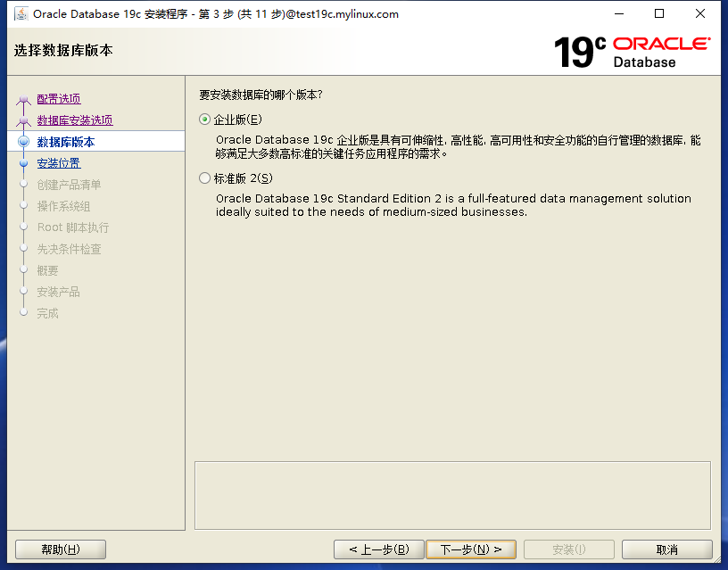Select the 企业版(E) radio button
728x570 pixels.
(x=205, y=120)
